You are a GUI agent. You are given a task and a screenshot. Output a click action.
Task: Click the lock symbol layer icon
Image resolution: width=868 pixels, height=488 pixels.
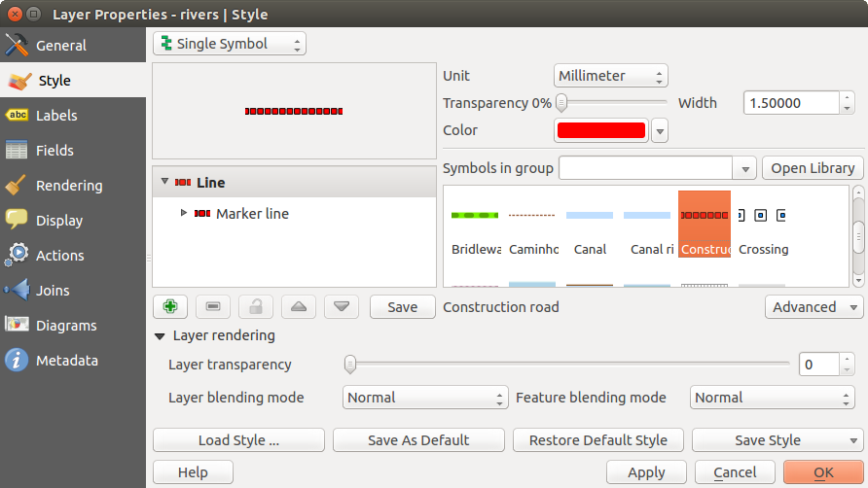(x=256, y=306)
